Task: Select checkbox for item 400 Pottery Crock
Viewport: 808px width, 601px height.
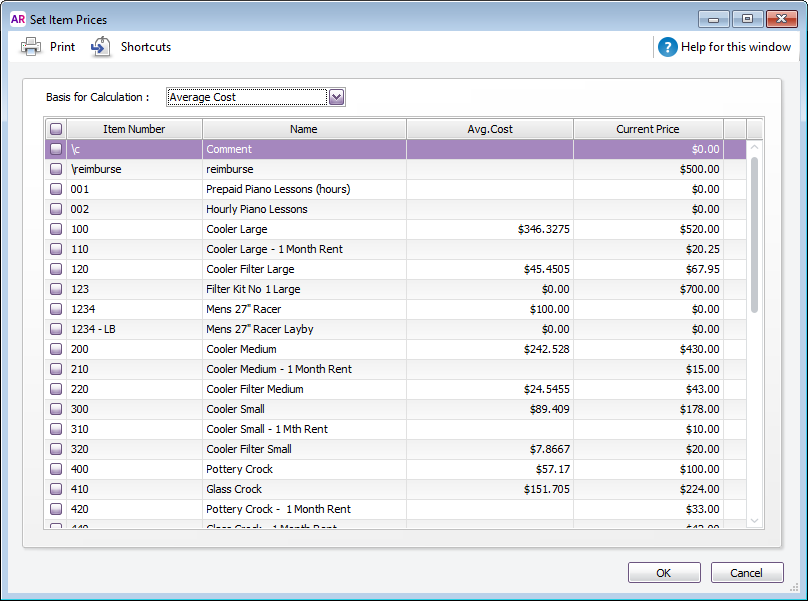Action: pyautogui.click(x=56, y=469)
